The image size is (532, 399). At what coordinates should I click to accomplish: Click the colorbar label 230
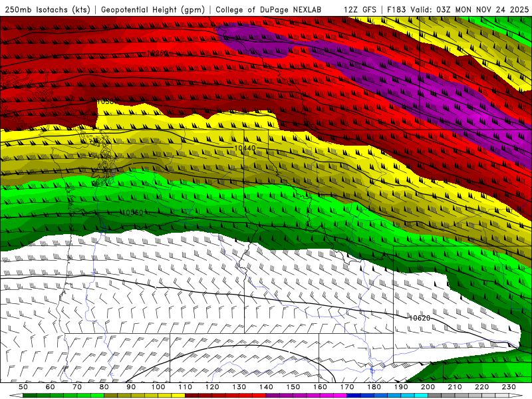tap(509, 387)
